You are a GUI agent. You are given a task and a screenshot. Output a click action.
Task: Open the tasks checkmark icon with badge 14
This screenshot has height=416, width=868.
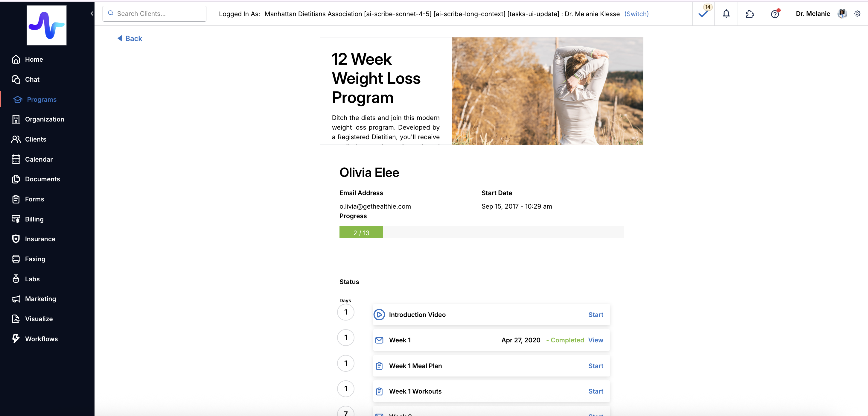click(x=703, y=14)
